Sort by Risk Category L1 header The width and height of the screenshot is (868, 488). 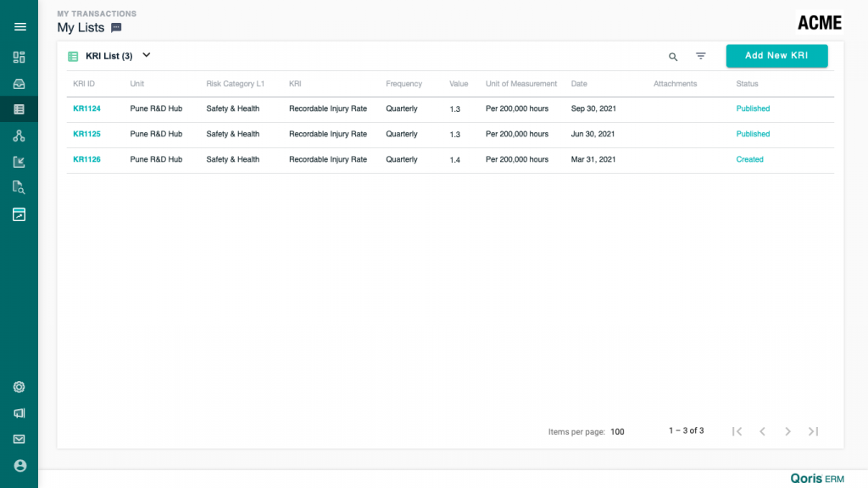pos(236,84)
